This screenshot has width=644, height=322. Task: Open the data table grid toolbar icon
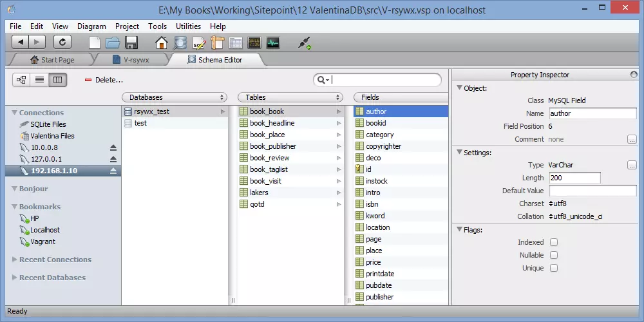pyautogui.click(x=236, y=43)
